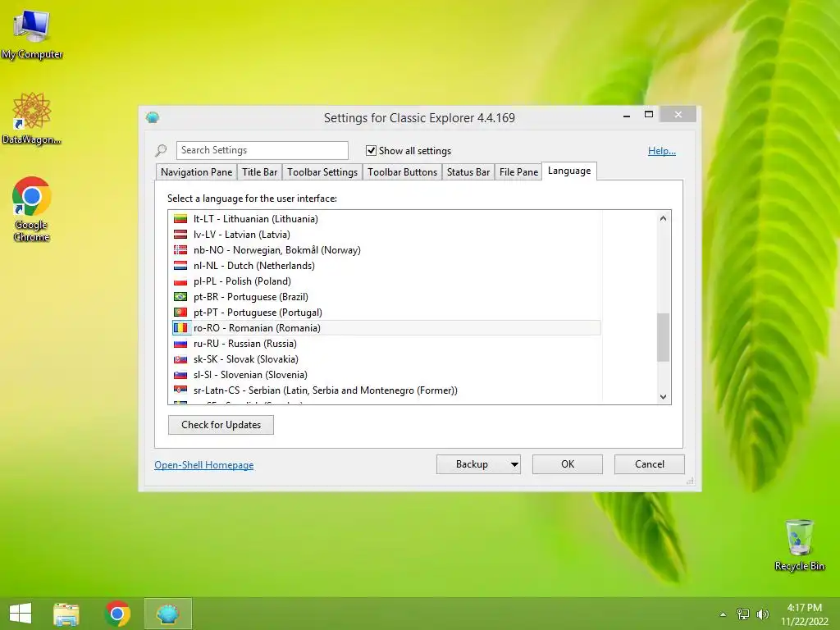This screenshot has height=630, width=840.
Task: Select the DataWagon desktop shortcut
Action: (32, 118)
